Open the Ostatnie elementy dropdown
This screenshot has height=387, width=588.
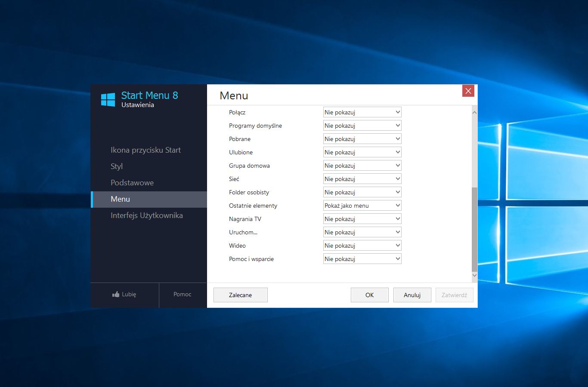click(362, 206)
